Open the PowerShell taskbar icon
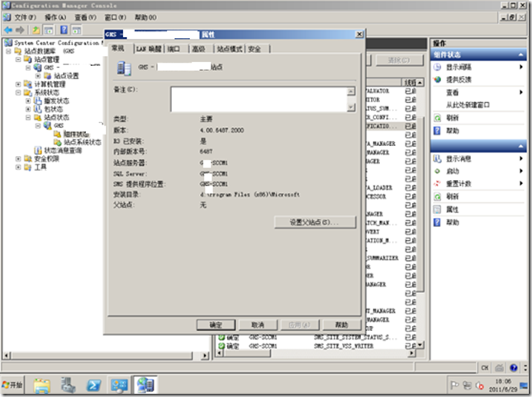Image resolution: width=532 pixels, height=397 pixels. click(x=93, y=385)
